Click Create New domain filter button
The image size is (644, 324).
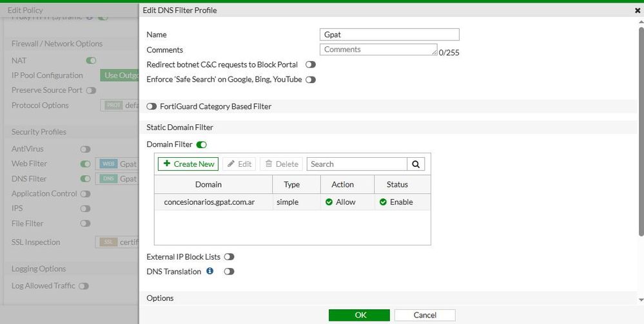(x=188, y=164)
